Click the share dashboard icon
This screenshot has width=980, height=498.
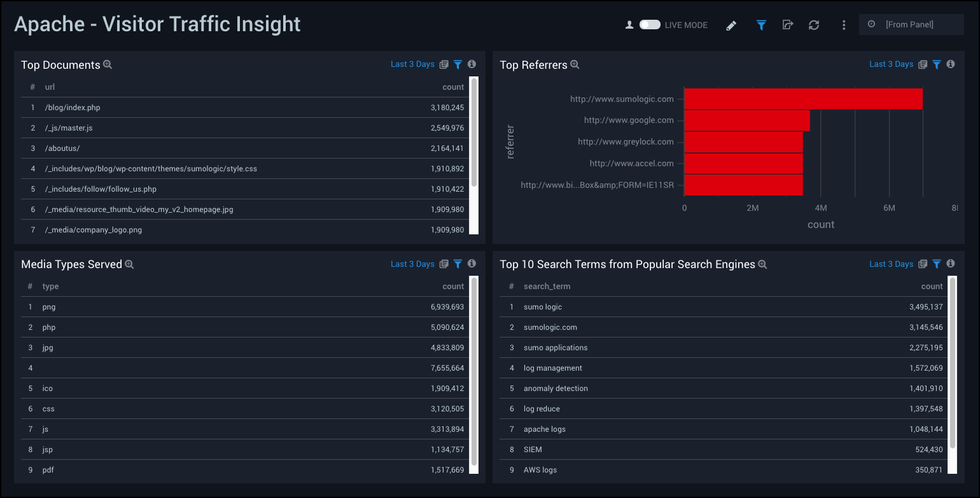tap(788, 25)
